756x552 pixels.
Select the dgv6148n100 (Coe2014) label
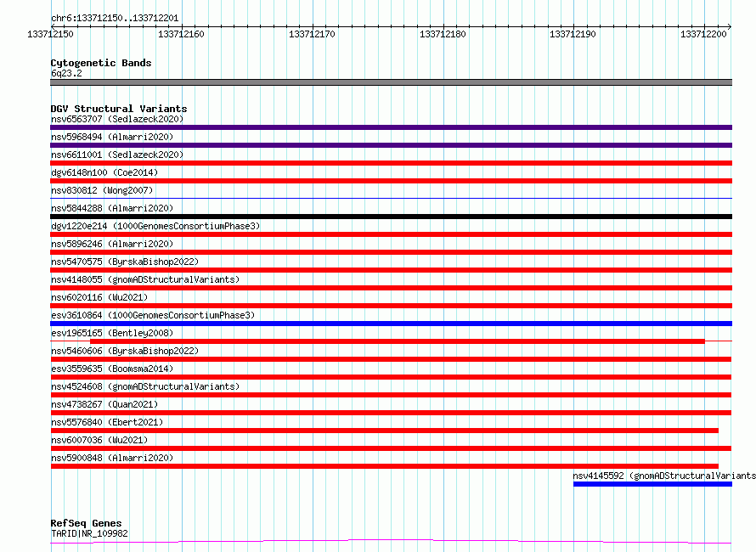[104, 172]
